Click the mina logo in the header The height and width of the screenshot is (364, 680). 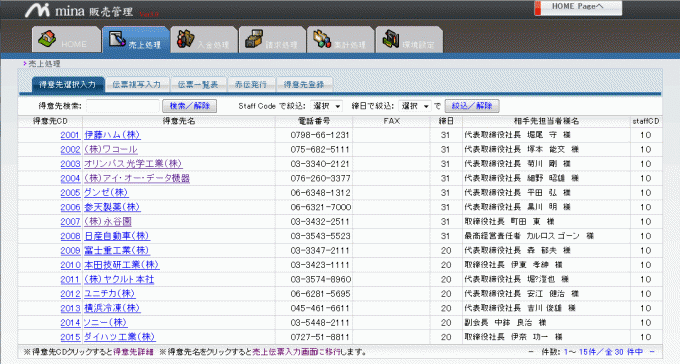point(79,10)
